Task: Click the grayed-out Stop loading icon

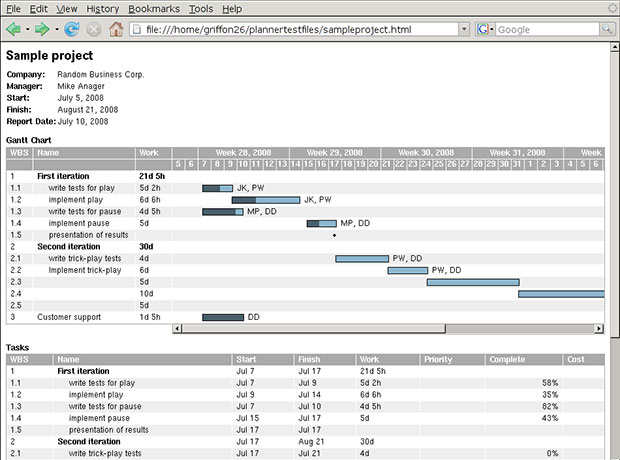Action: point(94,29)
